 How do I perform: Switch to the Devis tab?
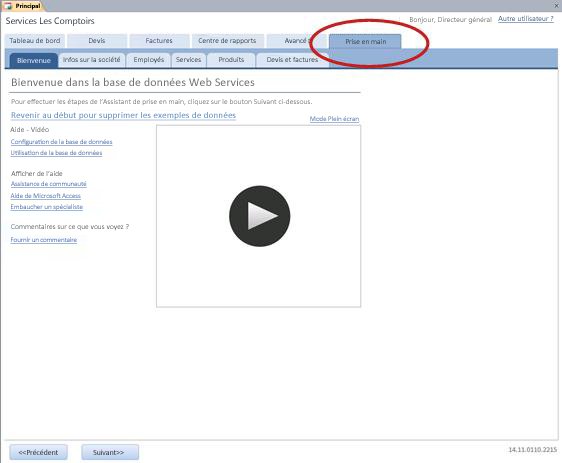[x=97, y=41]
